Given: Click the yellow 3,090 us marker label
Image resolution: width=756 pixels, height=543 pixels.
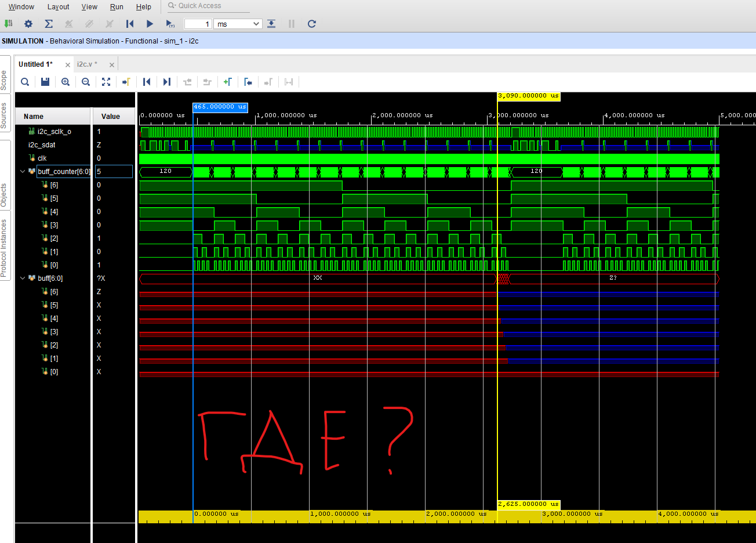Looking at the screenshot, I should click(528, 96).
